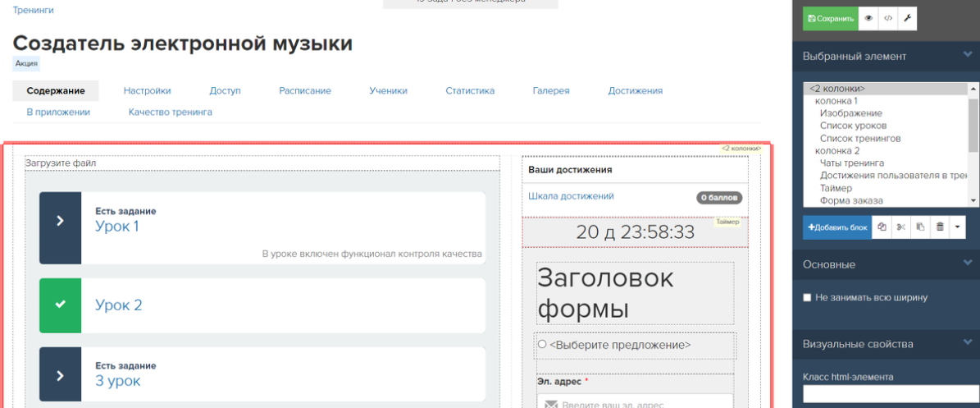Click the Акция tag label
Screen dimensions: 980x408
[x=26, y=64]
